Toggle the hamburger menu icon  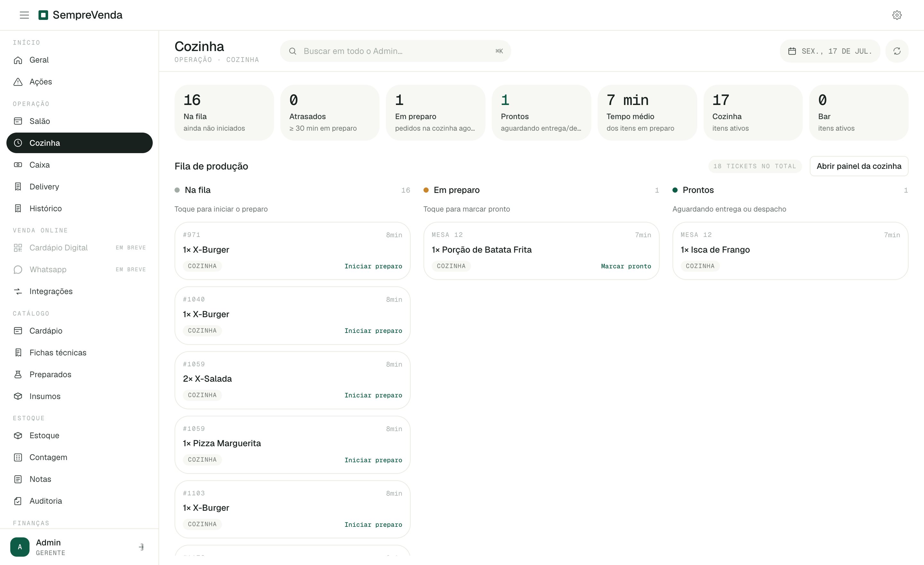[x=24, y=15]
